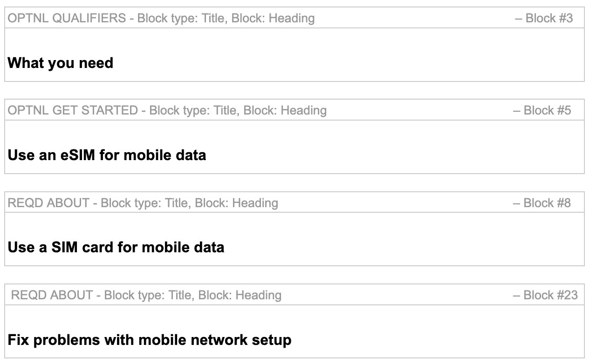Click 'REQD ABOUT' label above the SIM card heading
The width and height of the screenshot is (590, 364).
[48, 203]
